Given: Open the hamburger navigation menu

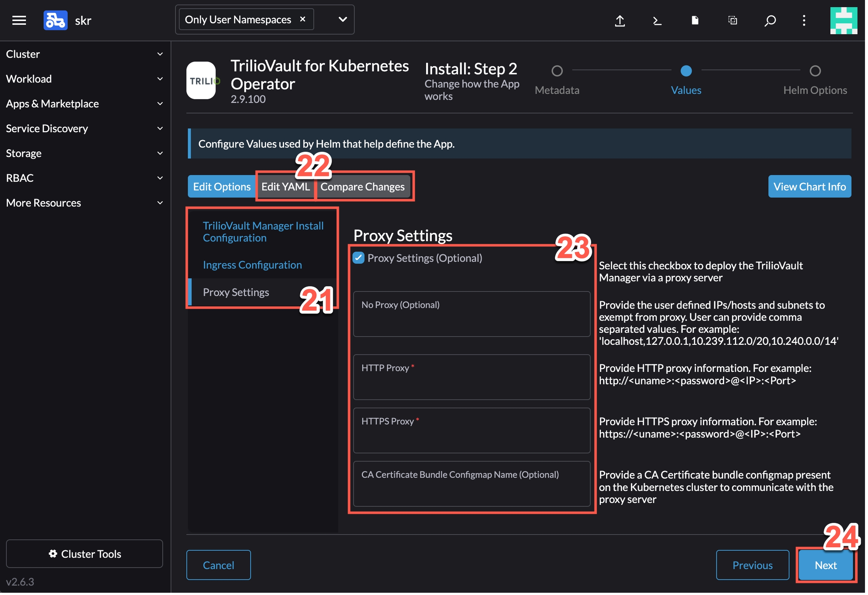Looking at the screenshot, I should point(19,20).
